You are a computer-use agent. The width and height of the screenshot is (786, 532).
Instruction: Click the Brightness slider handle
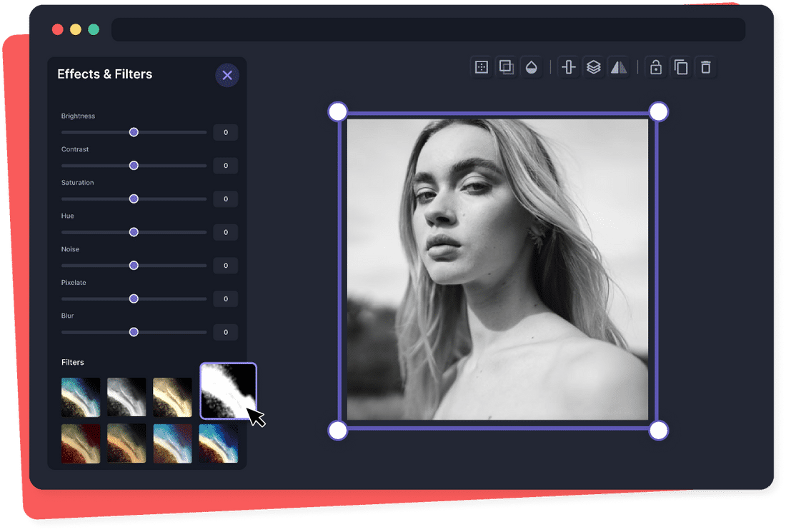point(134,132)
